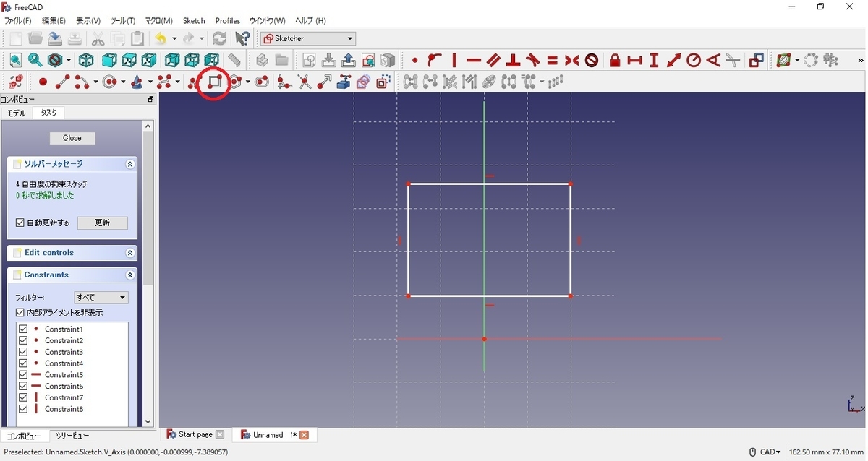Select the Trim edge tool

[305, 82]
